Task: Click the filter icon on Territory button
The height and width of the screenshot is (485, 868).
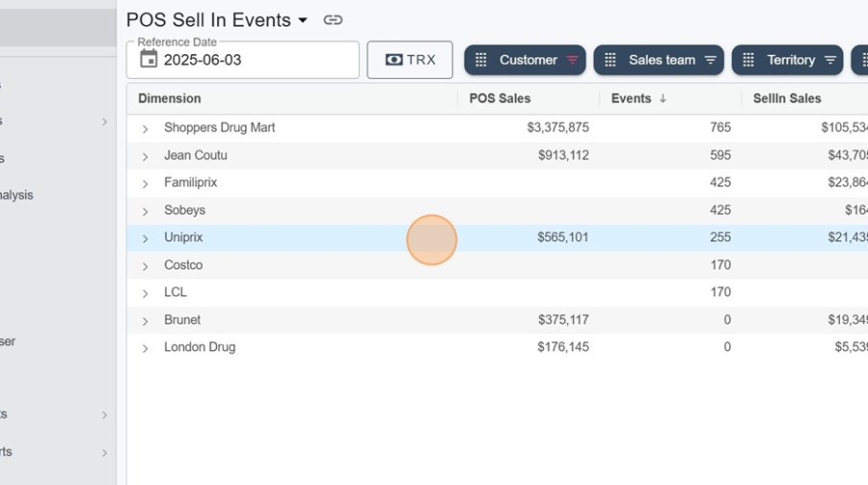Action: coord(829,60)
